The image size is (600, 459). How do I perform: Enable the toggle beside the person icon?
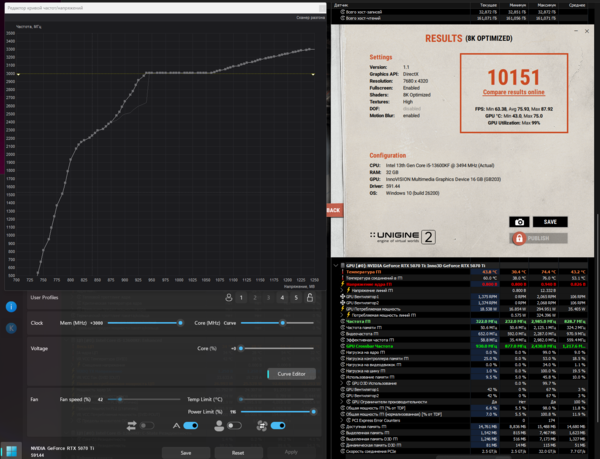coord(234,426)
